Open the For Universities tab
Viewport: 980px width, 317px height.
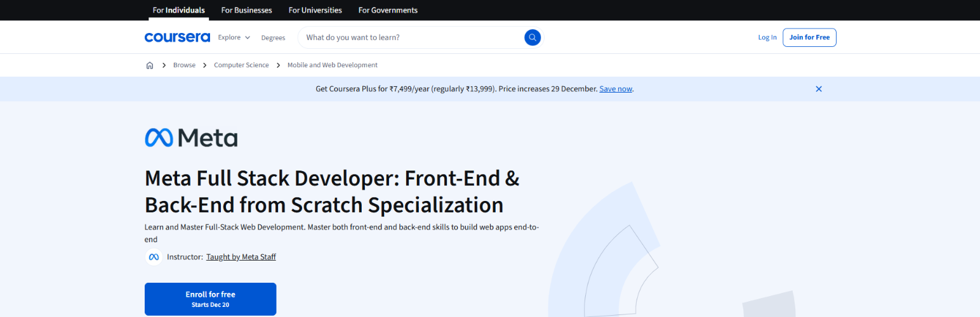[315, 10]
